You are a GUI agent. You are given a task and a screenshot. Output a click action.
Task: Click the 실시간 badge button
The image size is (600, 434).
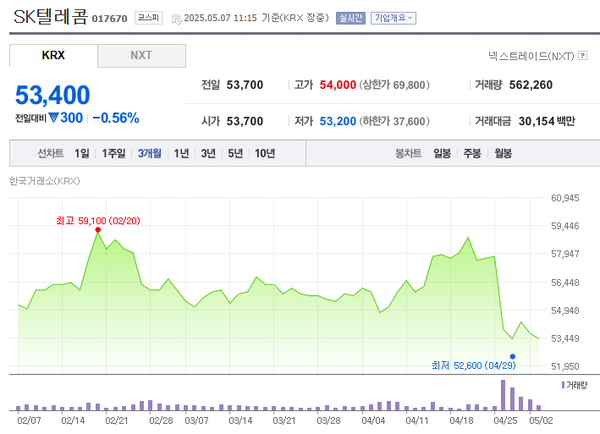coord(351,18)
